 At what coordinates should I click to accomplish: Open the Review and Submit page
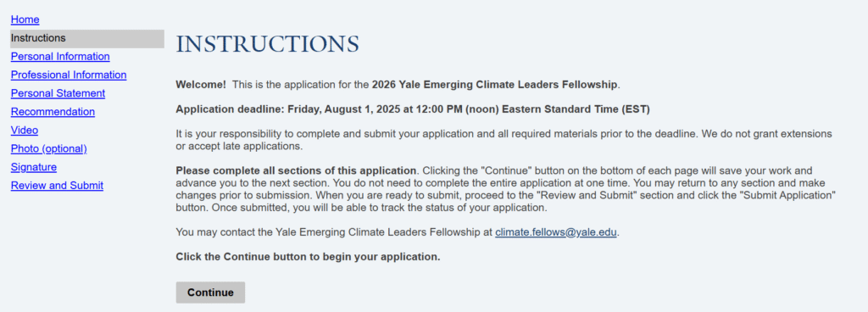pyautogui.click(x=57, y=186)
